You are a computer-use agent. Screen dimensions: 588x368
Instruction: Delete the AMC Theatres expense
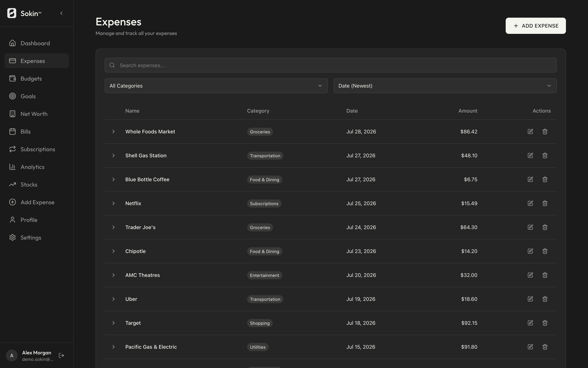pos(545,275)
